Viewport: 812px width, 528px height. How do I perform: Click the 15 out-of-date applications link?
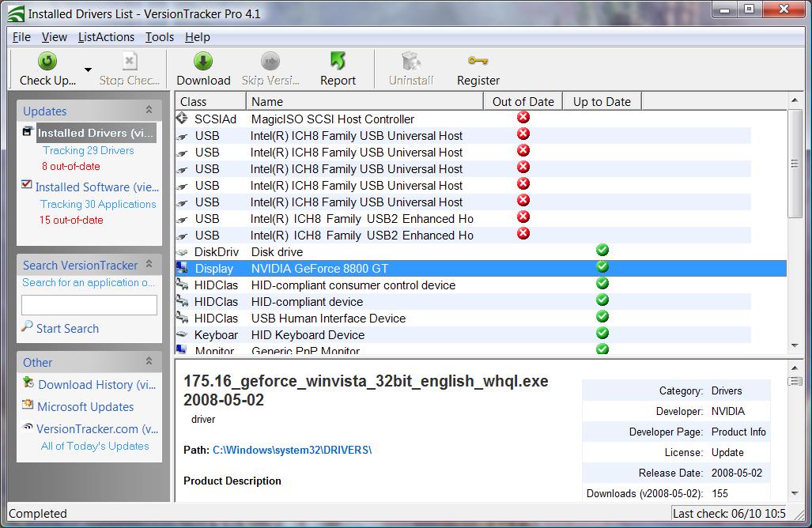point(71,220)
